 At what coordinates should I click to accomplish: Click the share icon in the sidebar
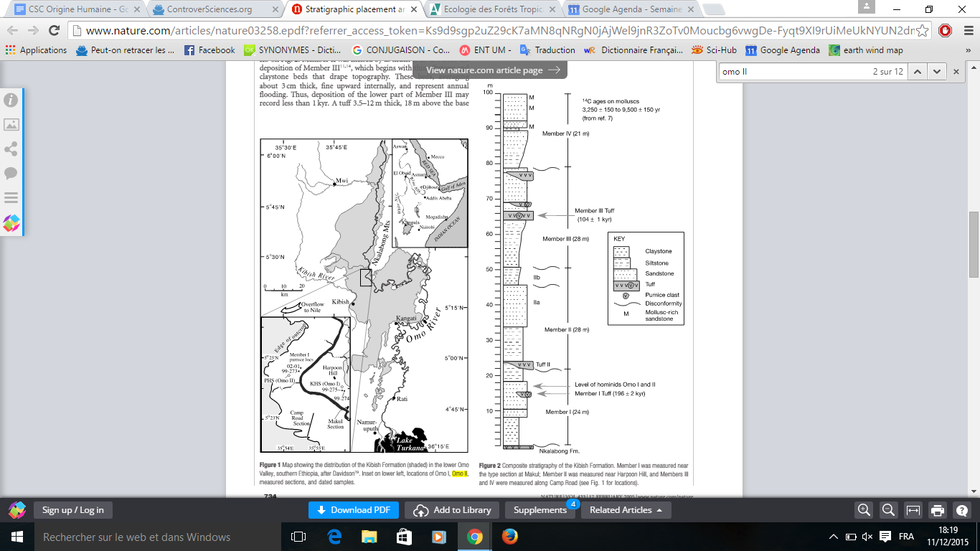11,149
